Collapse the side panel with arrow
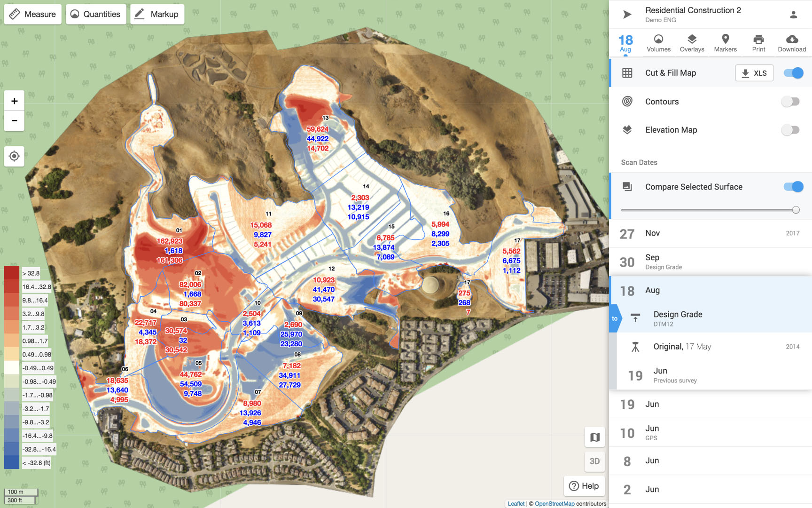This screenshot has width=812, height=508. tap(627, 15)
